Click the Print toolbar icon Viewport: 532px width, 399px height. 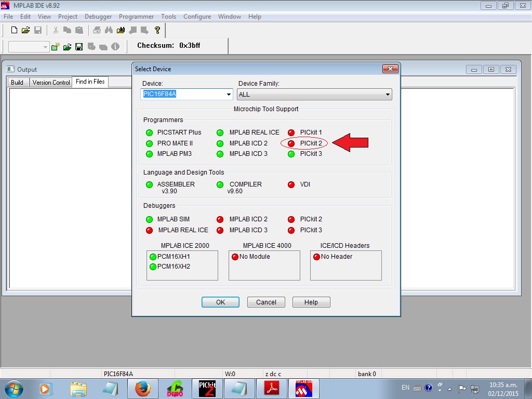pyautogui.click(x=97, y=30)
